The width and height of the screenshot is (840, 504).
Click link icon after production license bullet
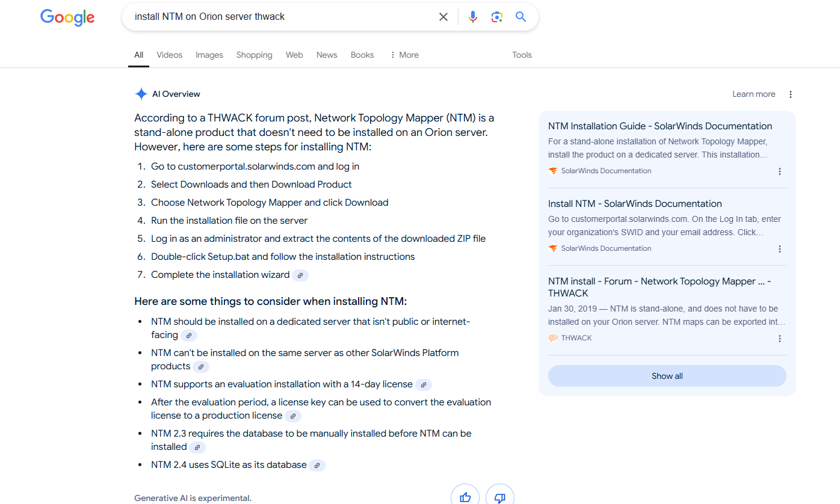pyautogui.click(x=293, y=416)
